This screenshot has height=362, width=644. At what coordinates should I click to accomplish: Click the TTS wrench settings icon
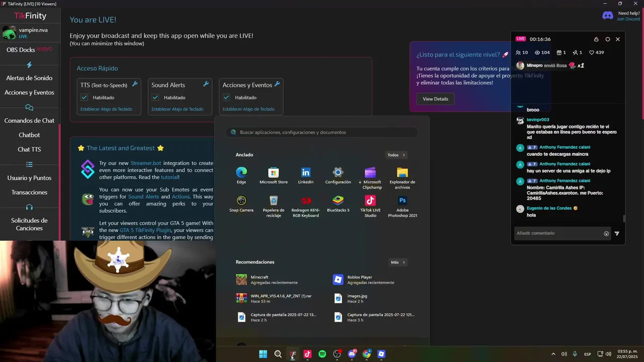point(135,84)
